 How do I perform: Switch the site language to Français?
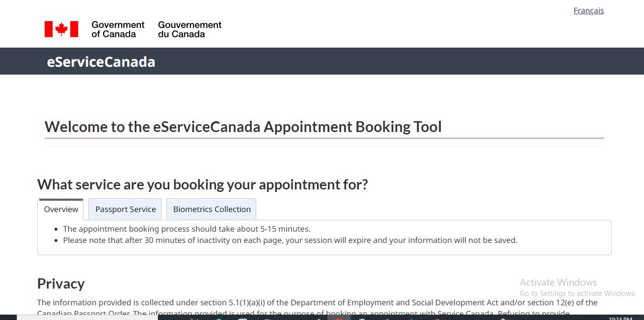tap(589, 10)
